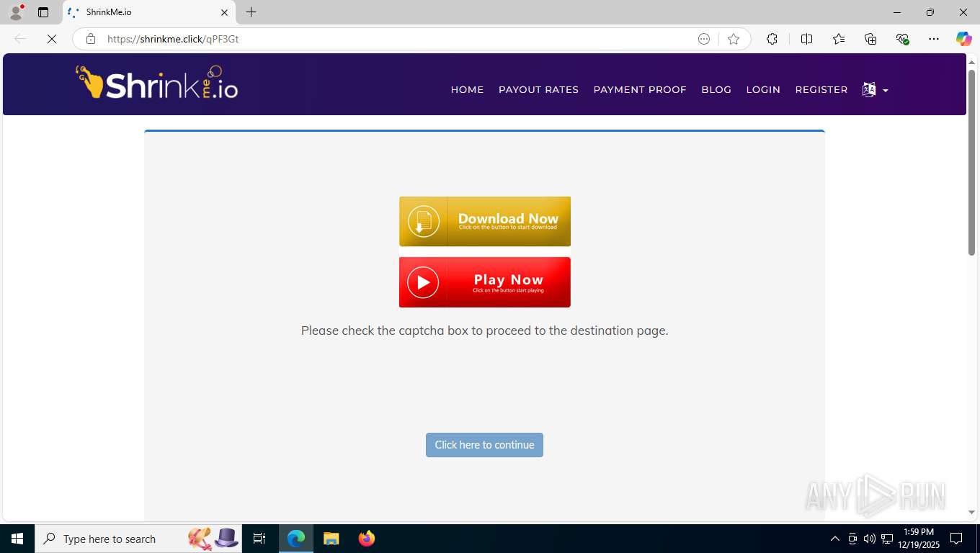This screenshot has width=980, height=553.
Task: Open the Windows Start menu
Action: tap(17, 539)
